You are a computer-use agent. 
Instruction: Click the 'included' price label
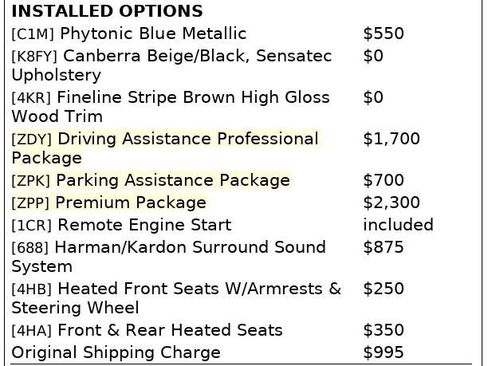pos(398,225)
